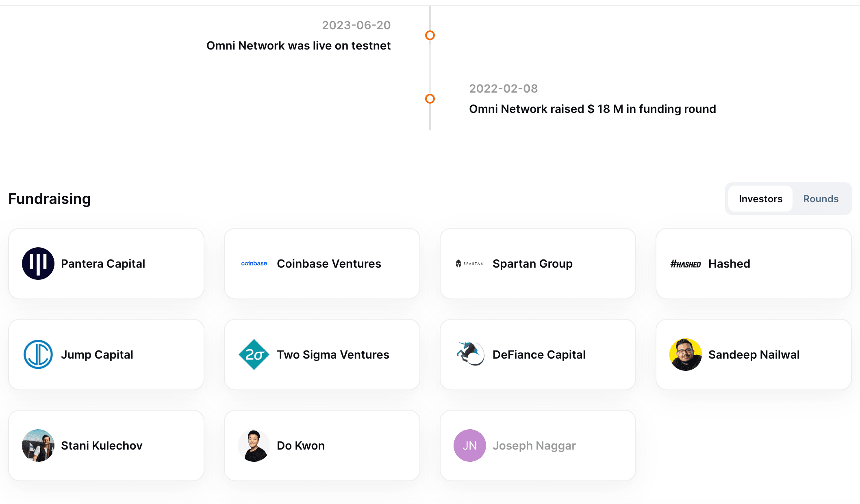Click the Jump Capital logo
Image resolution: width=860 pixels, height=504 pixels.
pyautogui.click(x=38, y=355)
